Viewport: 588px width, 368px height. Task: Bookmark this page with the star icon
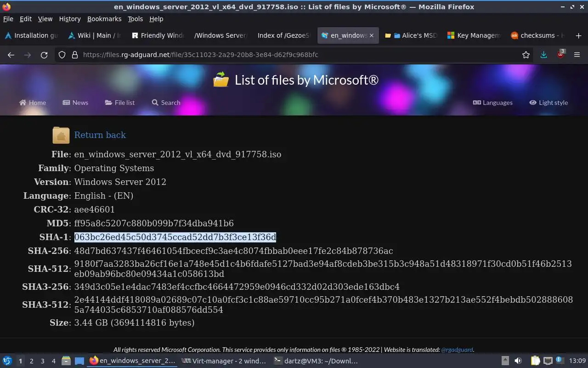(x=526, y=55)
